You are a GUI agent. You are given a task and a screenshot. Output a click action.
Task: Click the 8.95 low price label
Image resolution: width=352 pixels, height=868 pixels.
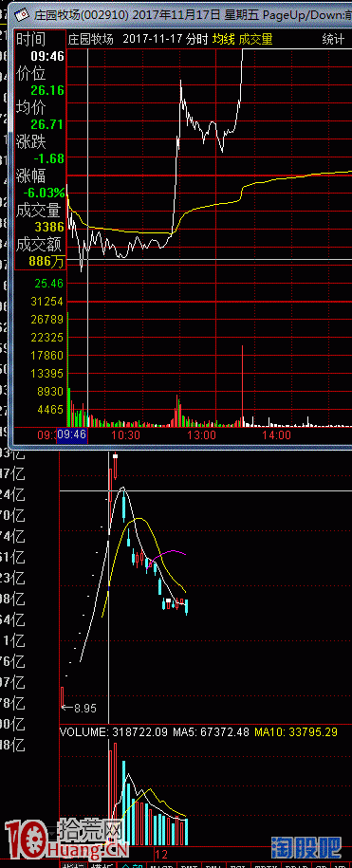[x=85, y=708]
